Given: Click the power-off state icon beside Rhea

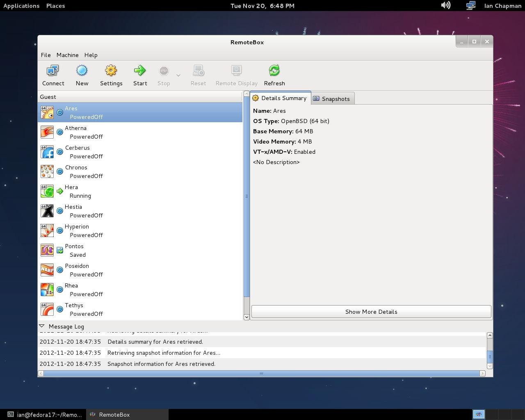Looking at the screenshot, I should (x=60, y=290).
